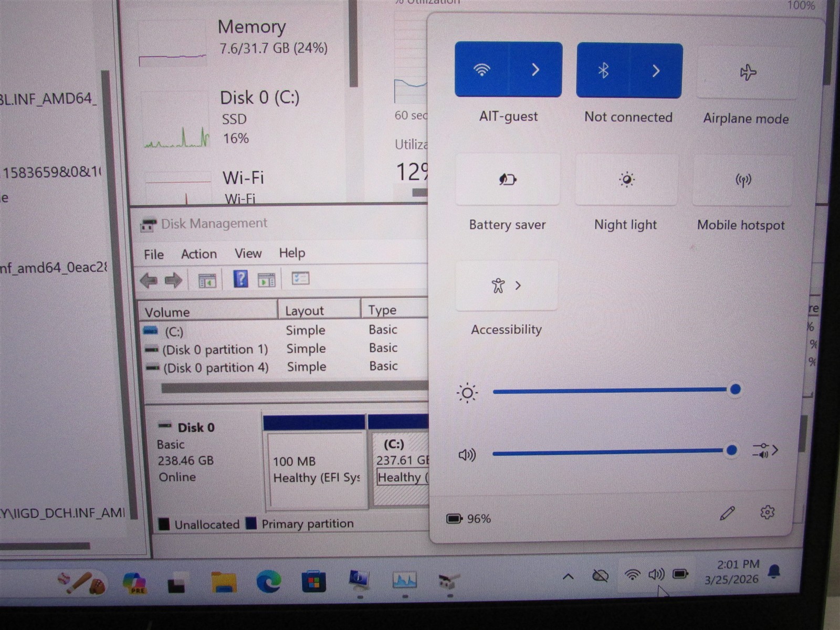
Task: Launch Microsoft Edge from the taskbar
Action: tap(269, 582)
